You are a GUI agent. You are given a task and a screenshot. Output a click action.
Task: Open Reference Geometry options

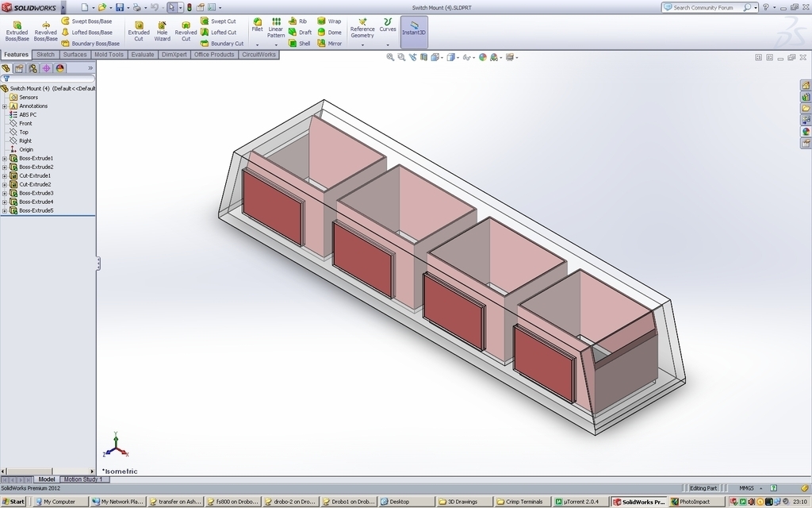pos(362,26)
